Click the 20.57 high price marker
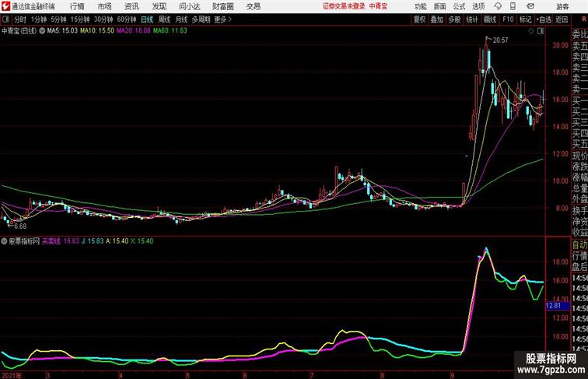Image resolution: width=588 pixels, height=379 pixels. [x=500, y=40]
